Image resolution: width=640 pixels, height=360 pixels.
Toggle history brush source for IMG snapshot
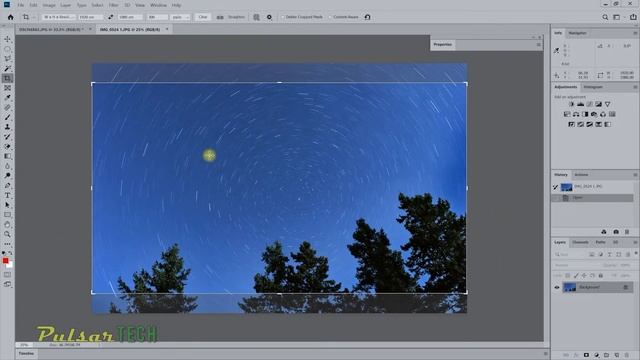pos(556,187)
